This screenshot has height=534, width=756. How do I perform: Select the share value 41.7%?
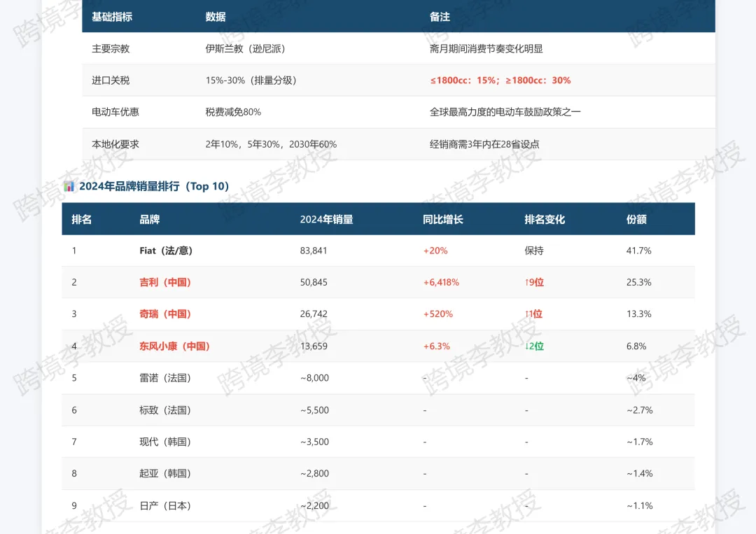639,251
